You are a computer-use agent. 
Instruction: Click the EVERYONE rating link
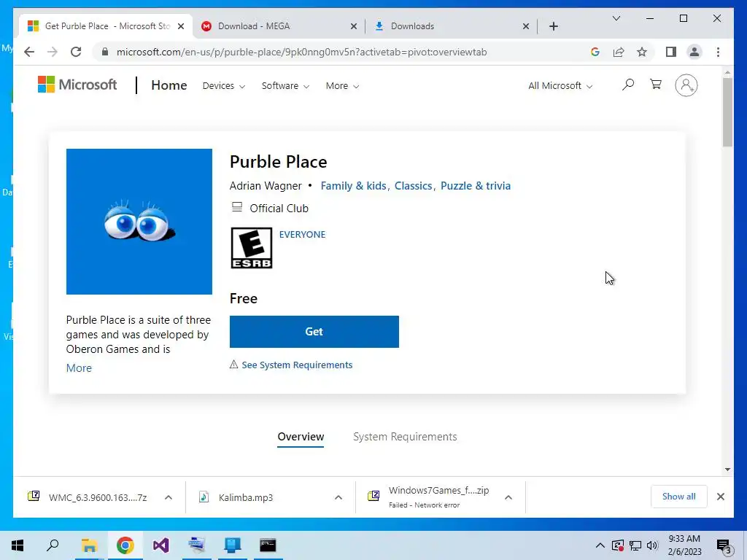(x=302, y=234)
